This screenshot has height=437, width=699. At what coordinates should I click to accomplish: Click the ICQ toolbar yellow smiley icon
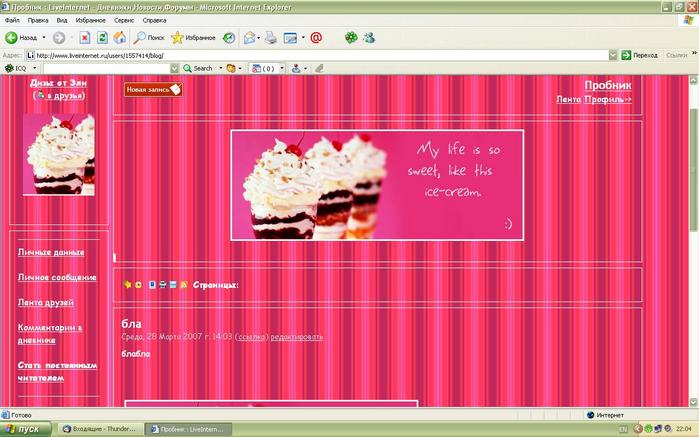coord(231,69)
